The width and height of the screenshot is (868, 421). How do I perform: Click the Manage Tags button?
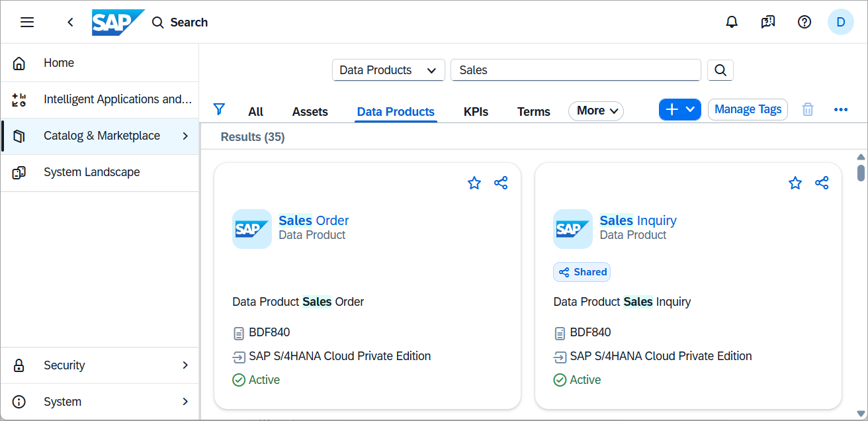(x=748, y=110)
